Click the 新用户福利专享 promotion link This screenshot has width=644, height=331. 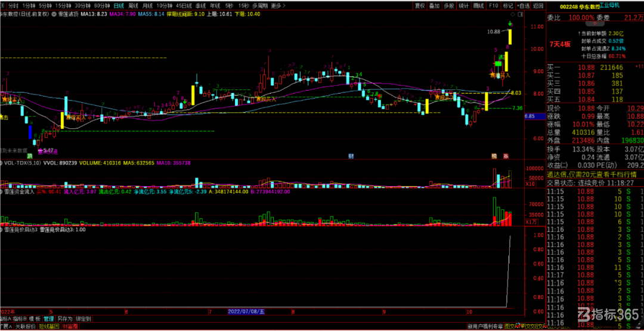pos(485,327)
